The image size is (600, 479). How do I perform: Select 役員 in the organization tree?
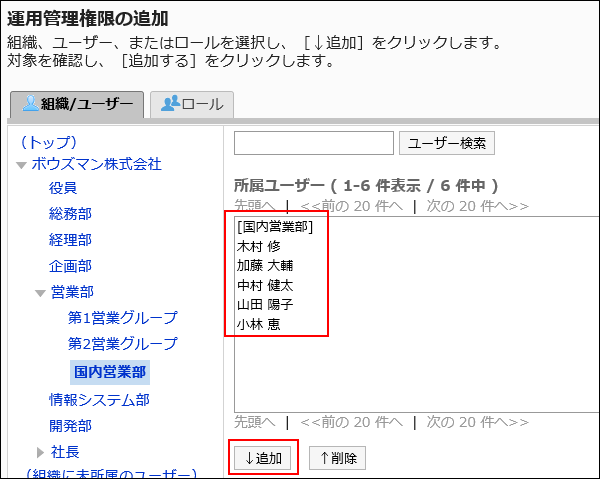(x=63, y=188)
